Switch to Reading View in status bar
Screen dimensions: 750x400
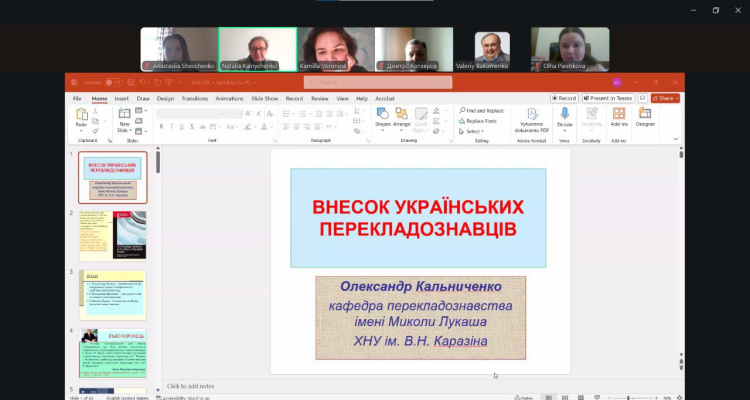pyautogui.click(x=581, y=398)
